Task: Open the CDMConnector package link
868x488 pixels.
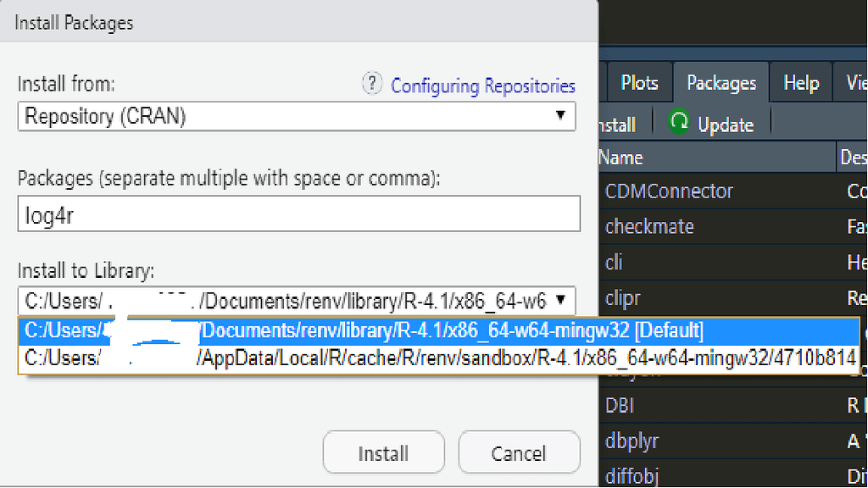Action: coord(669,191)
